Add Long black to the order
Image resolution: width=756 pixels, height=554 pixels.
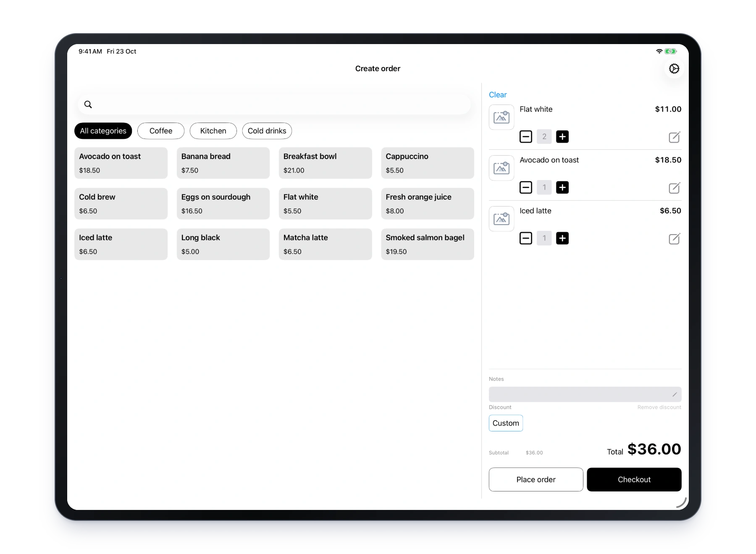point(223,244)
